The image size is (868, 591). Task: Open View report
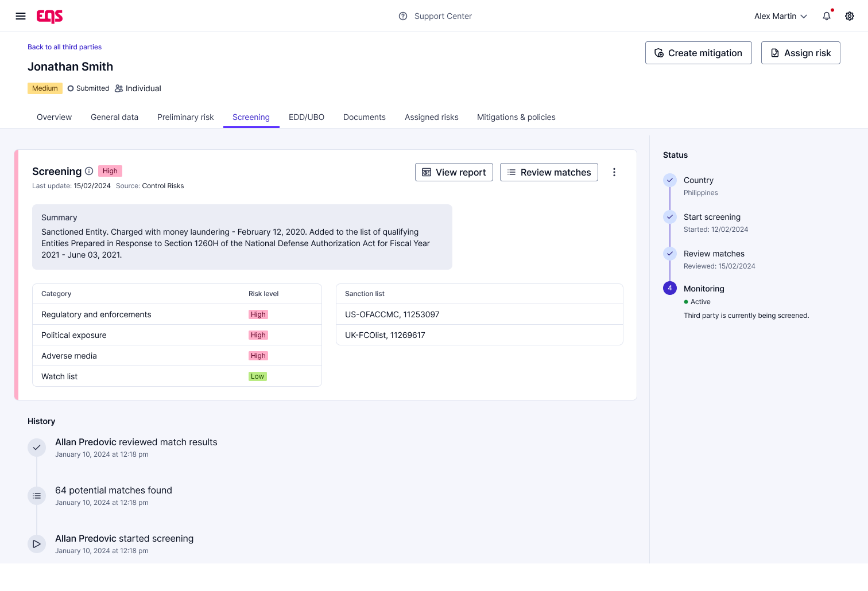click(454, 172)
